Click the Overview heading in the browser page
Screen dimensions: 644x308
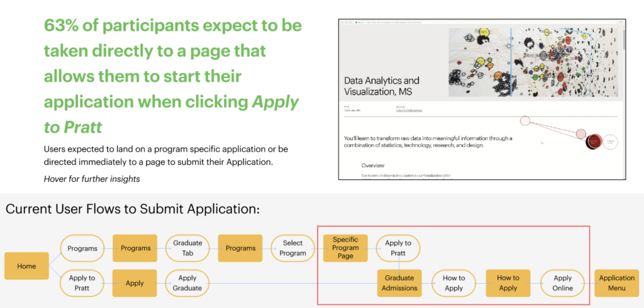coord(373,166)
